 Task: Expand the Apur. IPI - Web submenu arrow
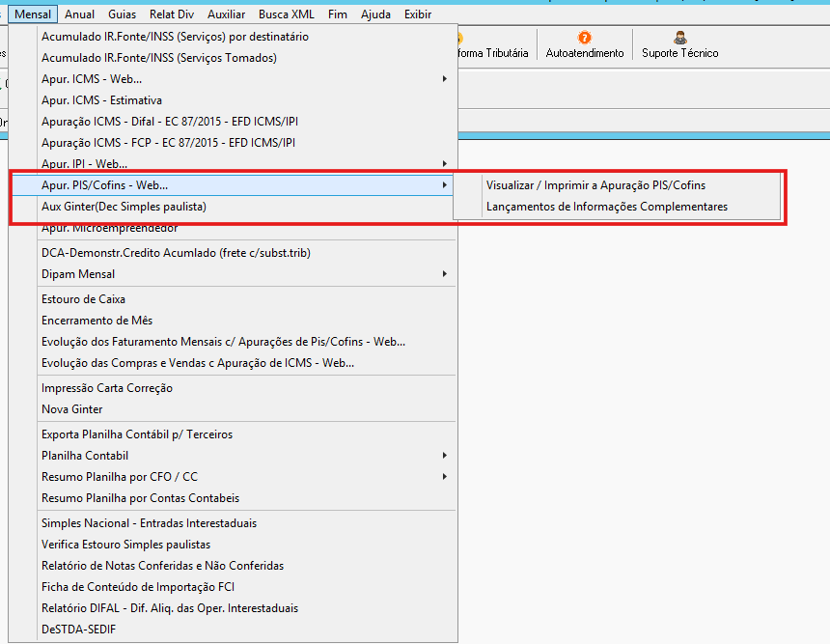445,163
